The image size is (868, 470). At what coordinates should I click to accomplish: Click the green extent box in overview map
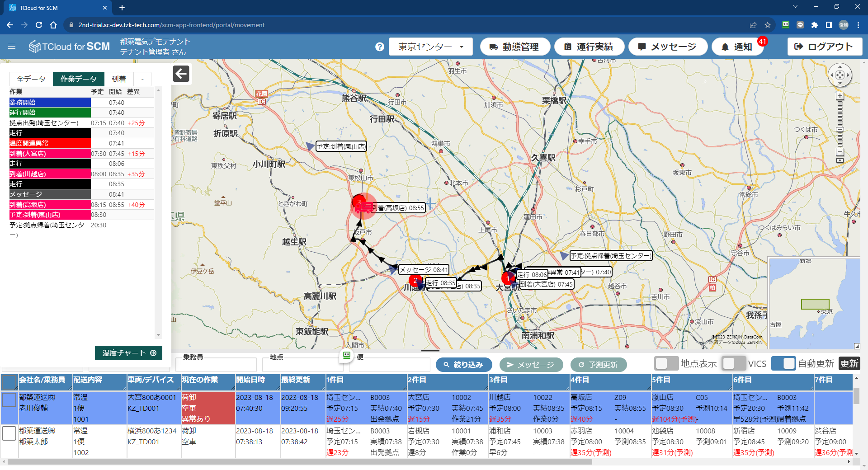815,304
